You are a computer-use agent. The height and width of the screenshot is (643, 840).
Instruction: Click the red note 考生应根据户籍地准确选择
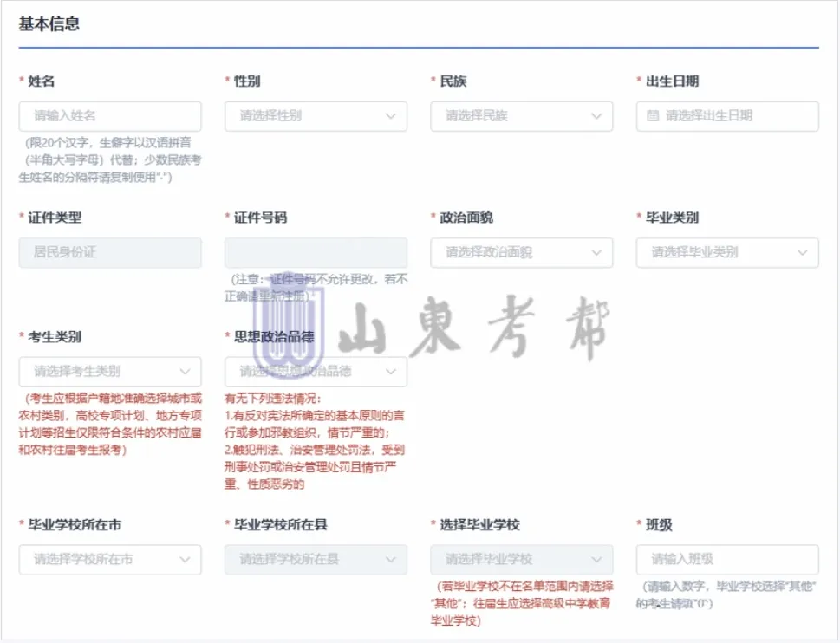point(110,424)
